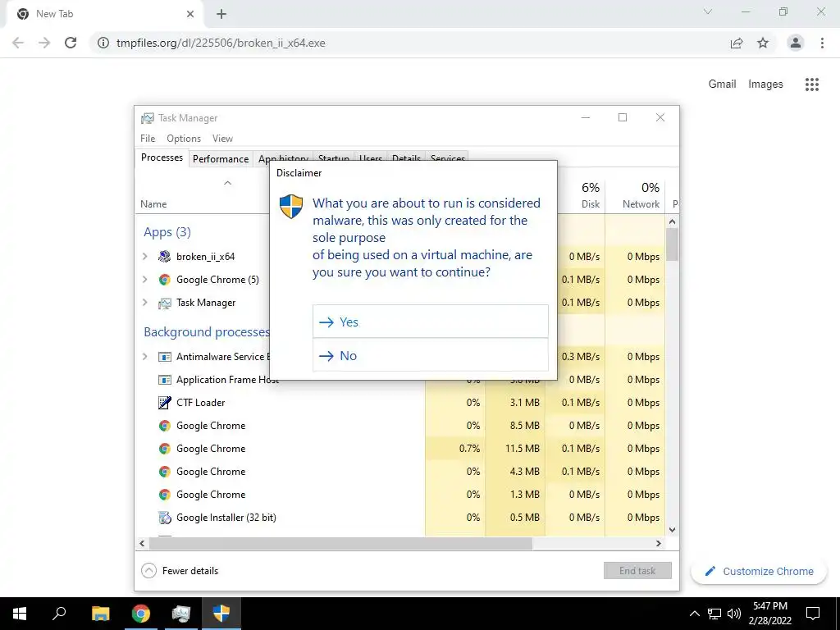Expand the Antimalware Service process group

pyautogui.click(x=144, y=357)
